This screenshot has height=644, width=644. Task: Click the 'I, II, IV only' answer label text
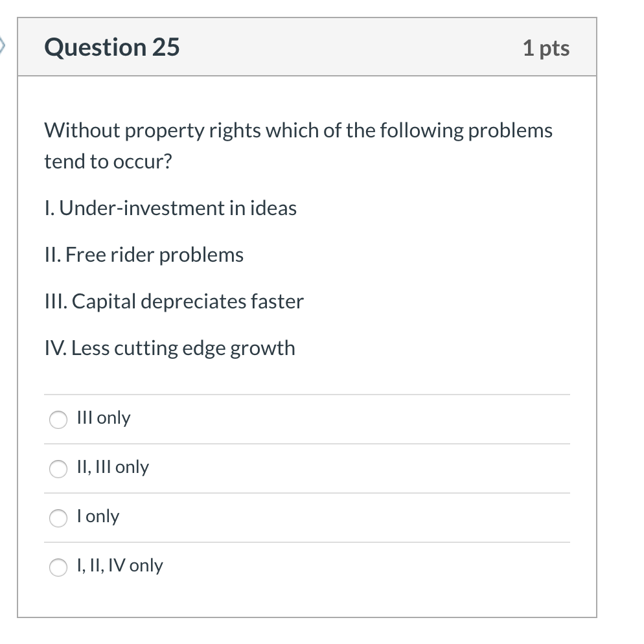point(120,566)
